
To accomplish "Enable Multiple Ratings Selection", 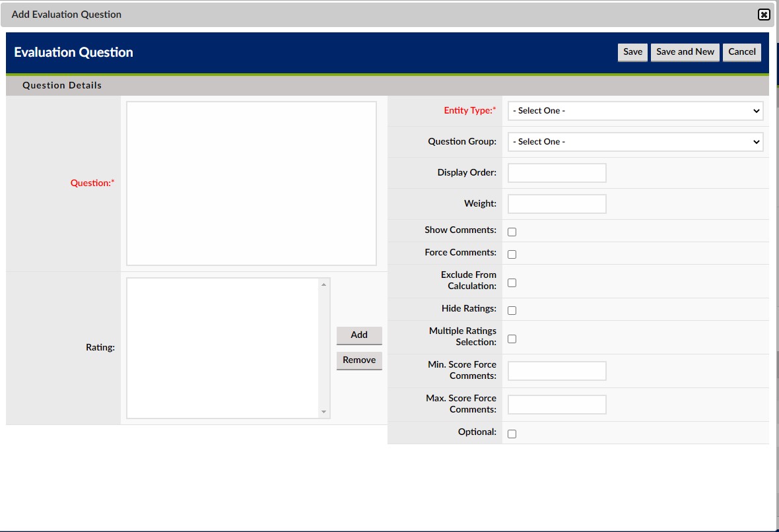I will click(512, 339).
